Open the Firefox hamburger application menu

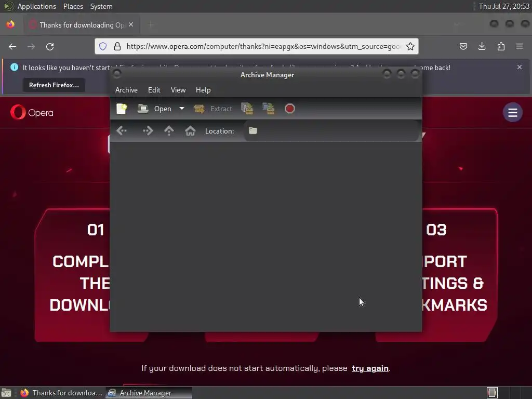pyautogui.click(x=520, y=46)
